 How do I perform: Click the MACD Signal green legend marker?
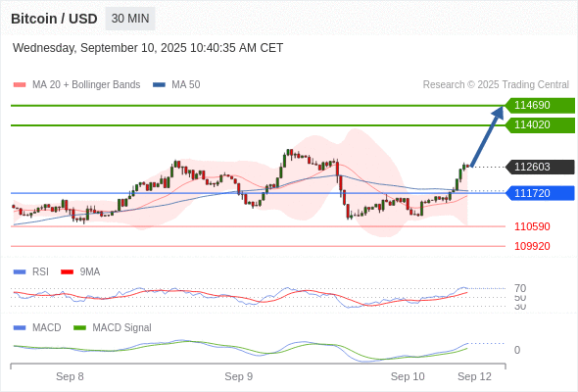coord(79,328)
